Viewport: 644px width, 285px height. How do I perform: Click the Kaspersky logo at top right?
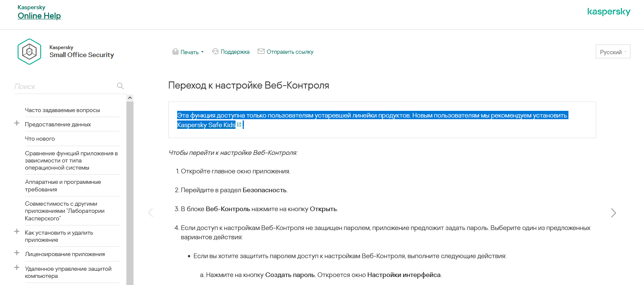click(609, 12)
